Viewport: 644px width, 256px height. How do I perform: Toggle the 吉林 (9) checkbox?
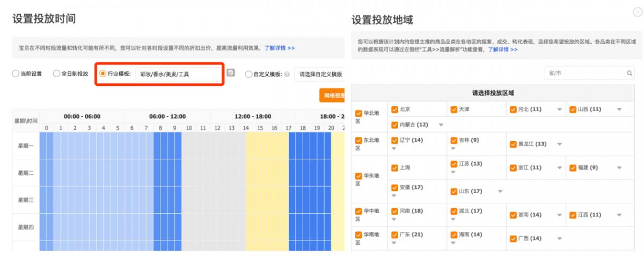tap(454, 140)
